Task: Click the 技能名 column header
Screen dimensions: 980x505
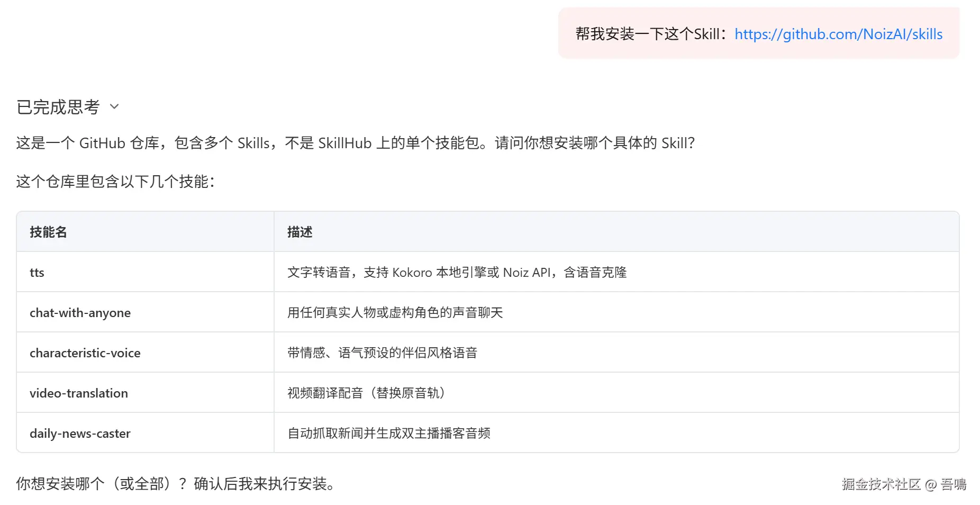Action: pos(48,232)
